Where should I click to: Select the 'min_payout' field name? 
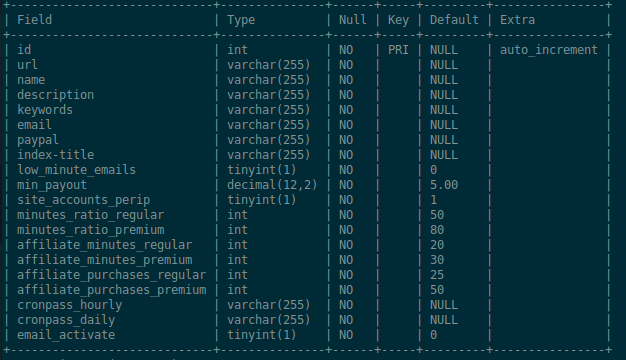pyautogui.click(x=52, y=185)
